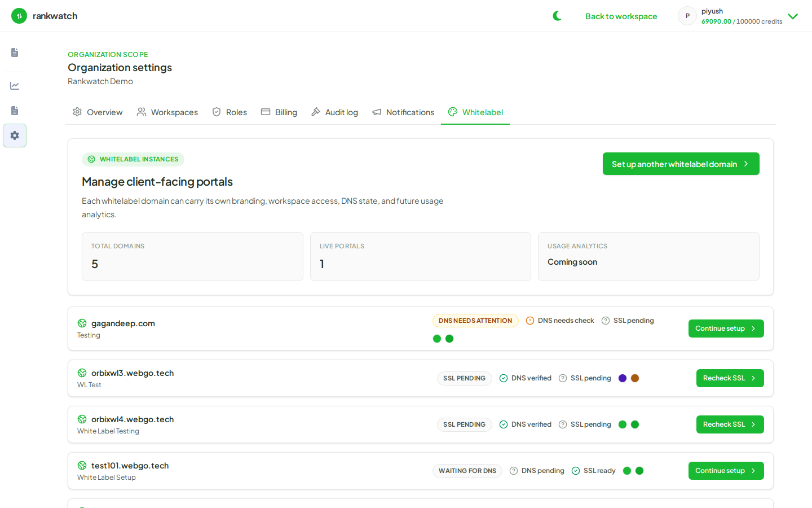812x508 pixels.
Task: Click Recheck SSL for orbixwl4.webgo.tech
Action: point(730,424)
